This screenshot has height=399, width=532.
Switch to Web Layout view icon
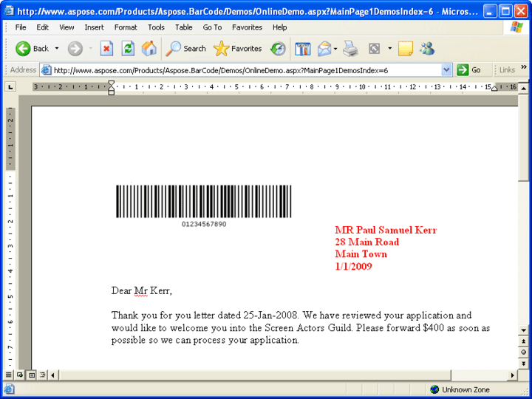[x=20, y=375]
